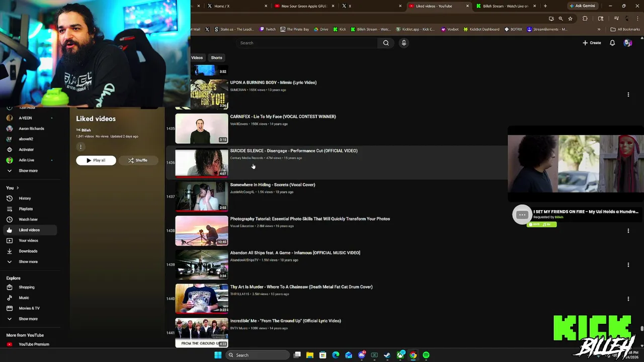Switch to the Home / X browser tab
The image size is (644, 362).
pyautogui.click(x=236, y=6)
